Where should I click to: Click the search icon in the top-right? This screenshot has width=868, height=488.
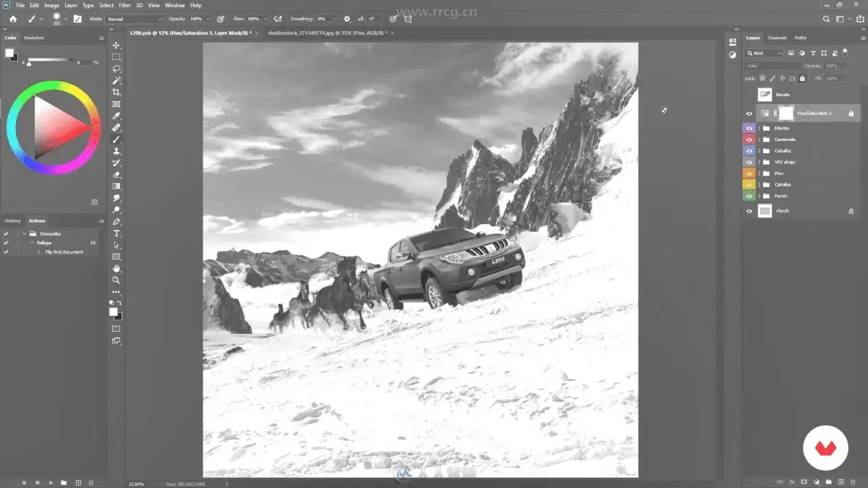pyautogui.click(x=827, y=19)
